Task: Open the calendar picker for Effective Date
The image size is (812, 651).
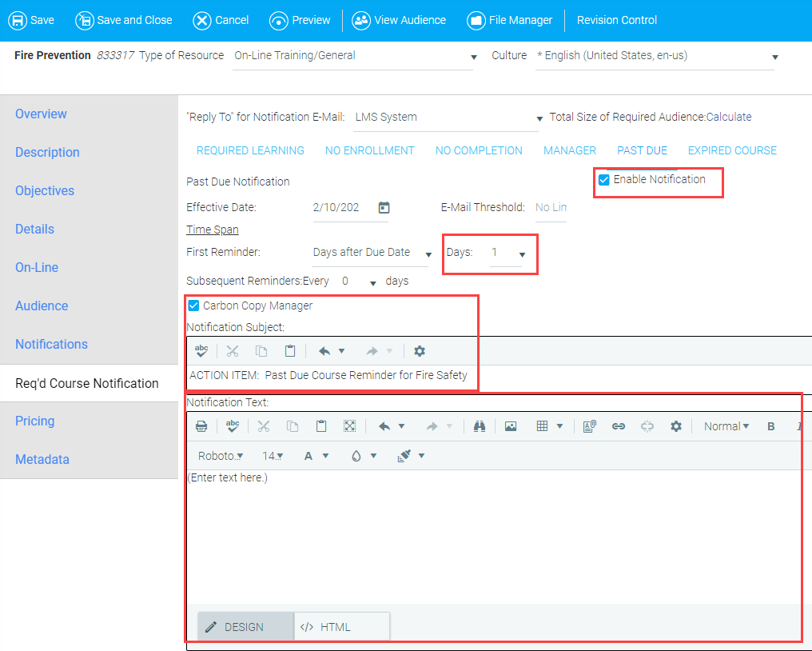Action: (x=384, y=207)
